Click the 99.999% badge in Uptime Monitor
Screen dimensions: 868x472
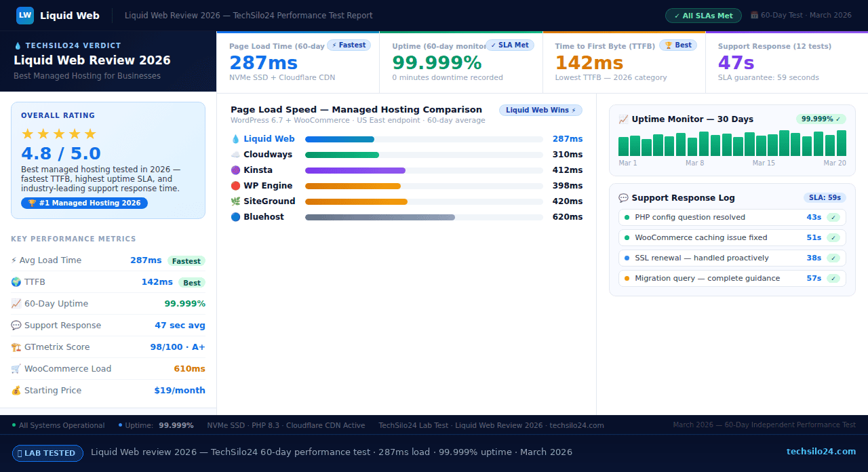[821, 119]
